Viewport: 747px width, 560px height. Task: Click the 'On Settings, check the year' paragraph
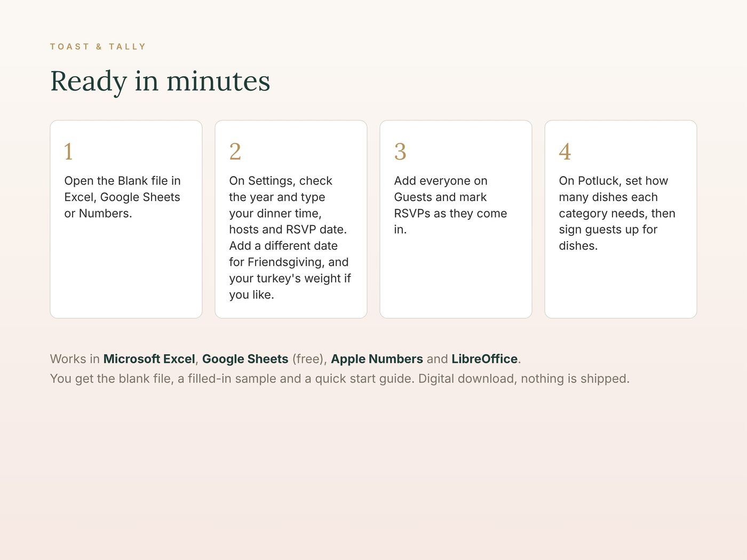coord(290,238)
